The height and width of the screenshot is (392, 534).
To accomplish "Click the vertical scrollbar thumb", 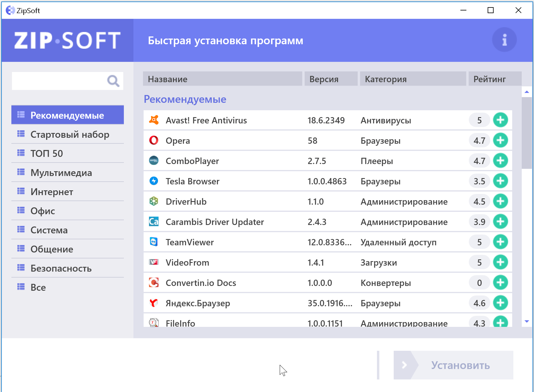I will point(527,133).
